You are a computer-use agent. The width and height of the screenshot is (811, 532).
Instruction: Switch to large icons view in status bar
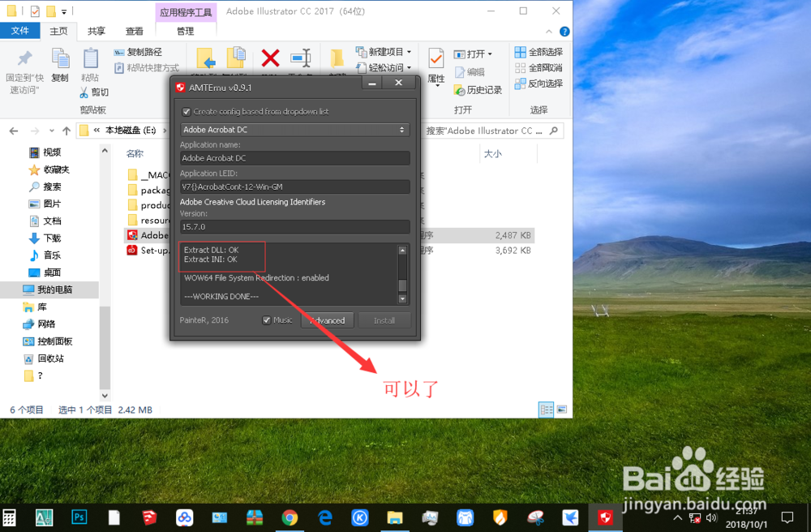point(561,410)
